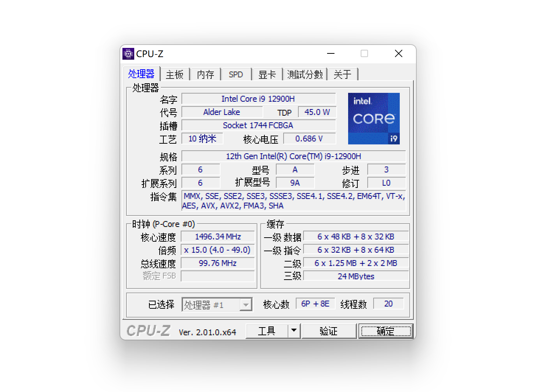The height and width of the screenshot is (392, 541).
Task: Click the CPU-Z app icon in title bar
Action: tap(128, 54)
